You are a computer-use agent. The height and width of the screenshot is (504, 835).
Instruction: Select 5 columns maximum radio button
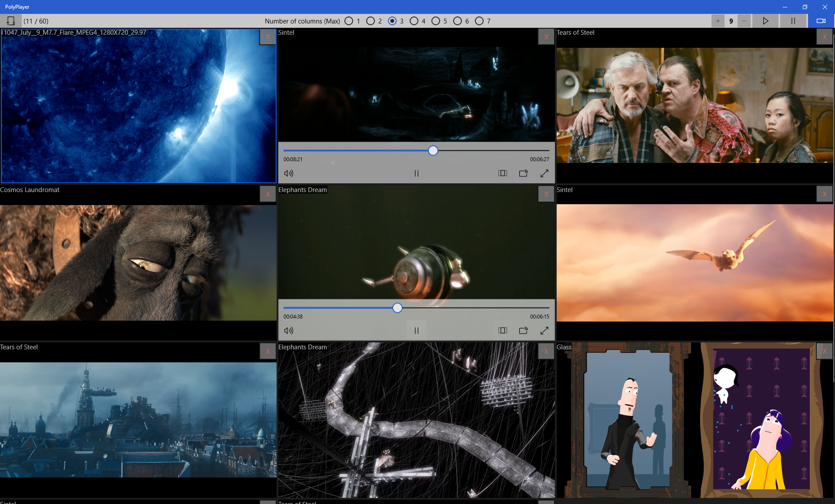coord(436,21)
